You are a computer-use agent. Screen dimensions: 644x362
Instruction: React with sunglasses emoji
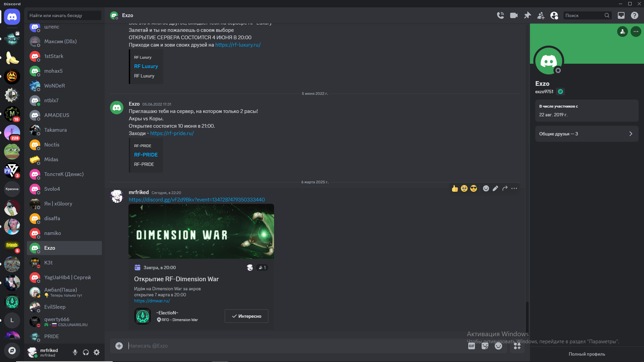coord(474,188)
